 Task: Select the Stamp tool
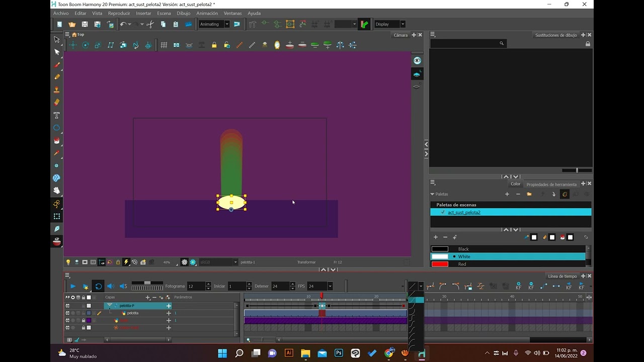click(57, 89)
